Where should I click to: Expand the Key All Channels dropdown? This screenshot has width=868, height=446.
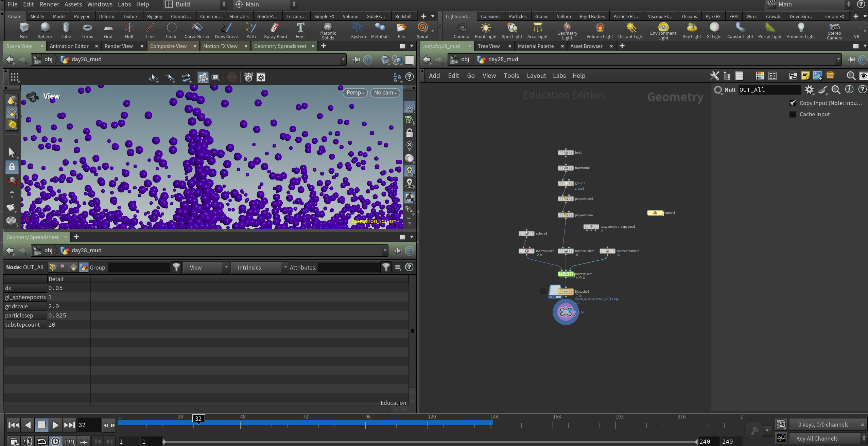(828, 438)
